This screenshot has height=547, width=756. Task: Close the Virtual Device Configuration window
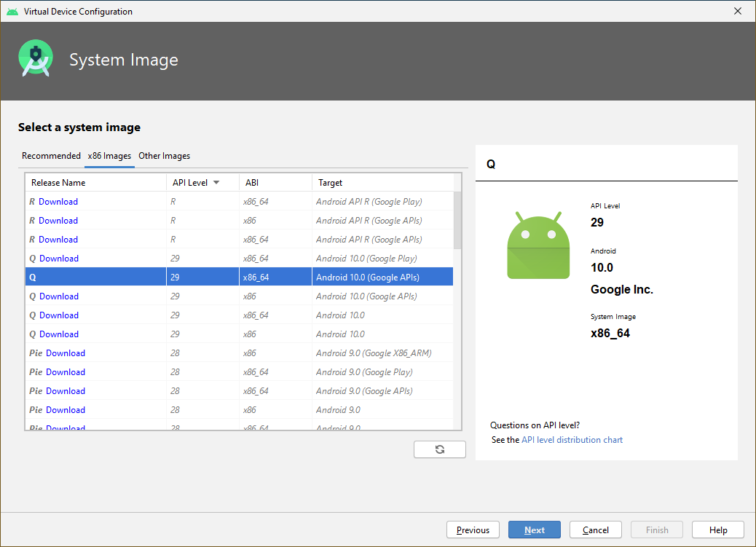[x=737, y=11]
